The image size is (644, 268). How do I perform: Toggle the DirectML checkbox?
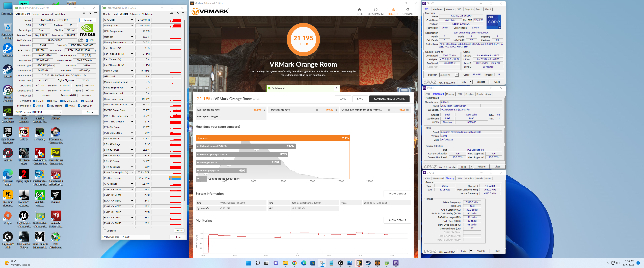tap(83, 101)
